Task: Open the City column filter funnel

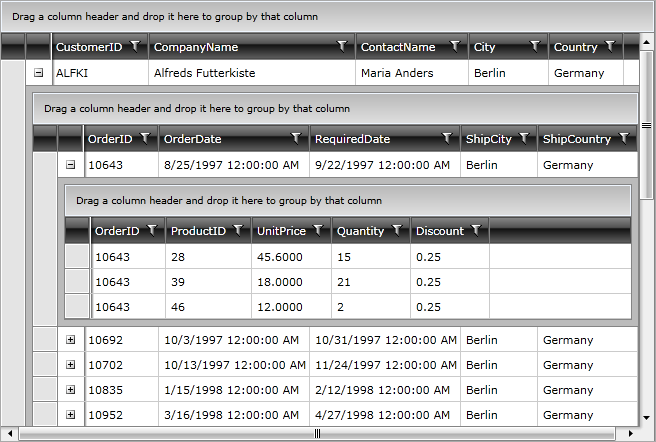Action: [x=536, y=46]
